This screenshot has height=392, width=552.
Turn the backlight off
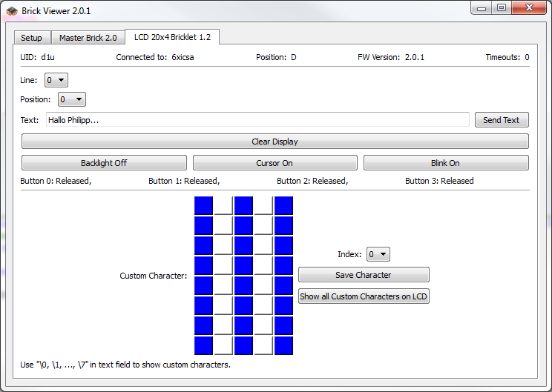(x=104, y=163)
